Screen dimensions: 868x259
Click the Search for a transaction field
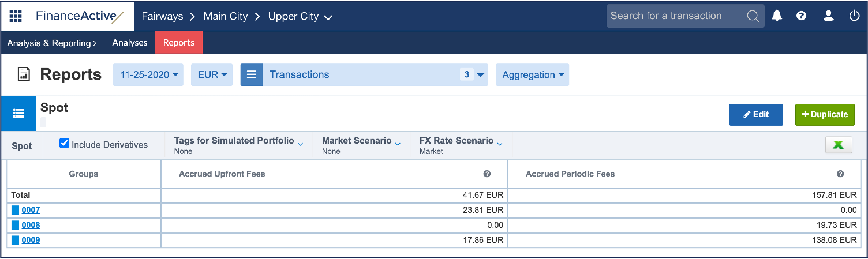click(x=675, y=16)
